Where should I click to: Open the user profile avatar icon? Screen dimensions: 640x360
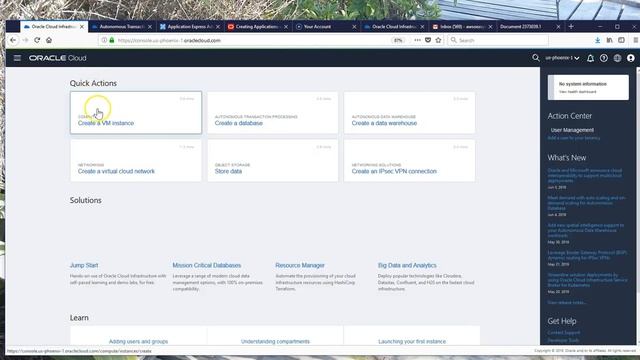point(631,58)
